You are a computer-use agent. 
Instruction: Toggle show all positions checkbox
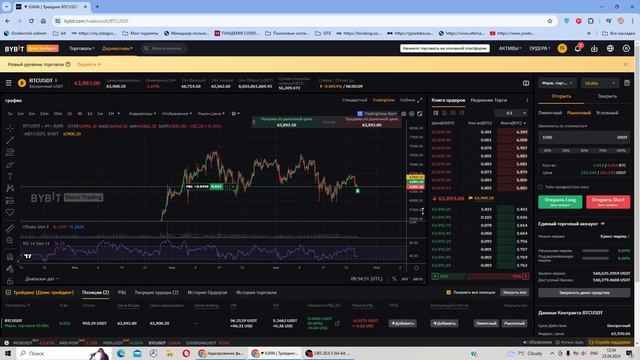click(x=449, y=292)
